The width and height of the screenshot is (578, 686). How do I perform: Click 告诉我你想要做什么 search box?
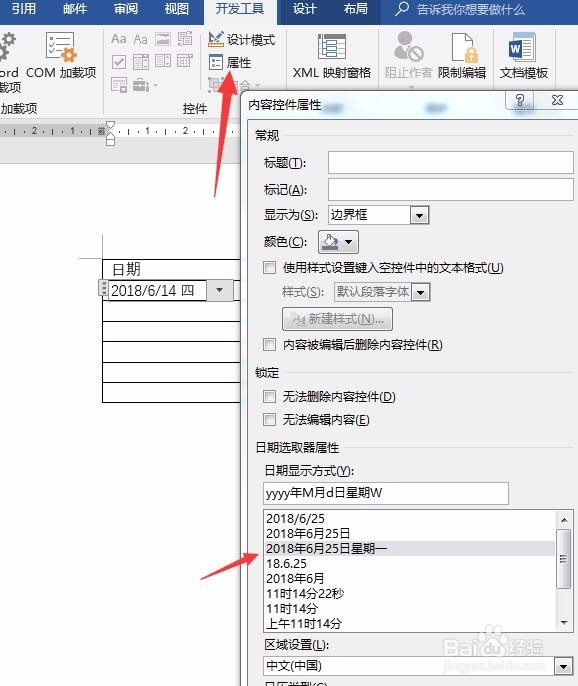coord(459,9)
